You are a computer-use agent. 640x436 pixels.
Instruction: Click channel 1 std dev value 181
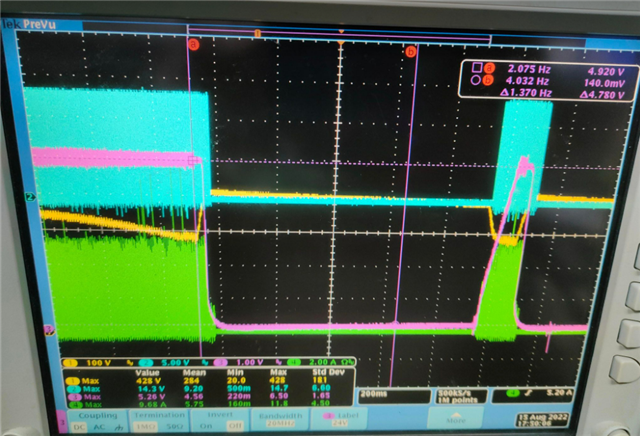tap(320, 380)
